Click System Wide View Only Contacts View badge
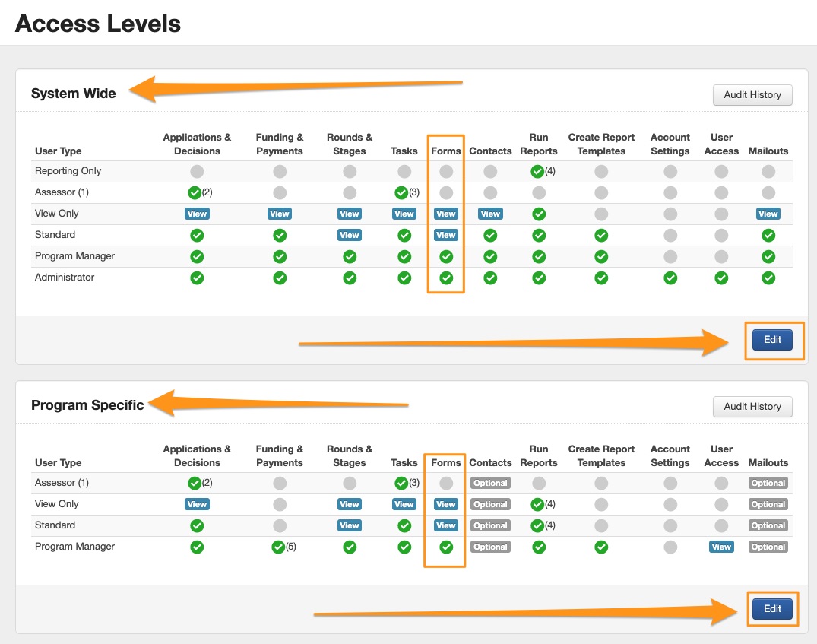The height and width of the screenshot is (644, 817). [x=490, y=214]
